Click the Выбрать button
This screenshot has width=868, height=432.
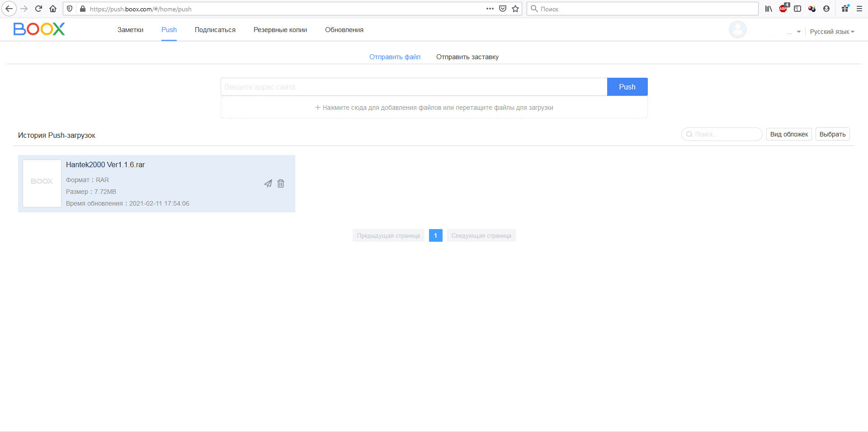coord(832,134)
